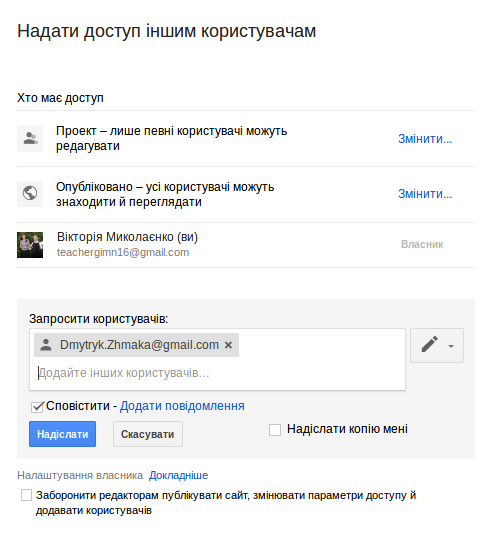
Task: Click the Надіслати button
Action: pos(62,434)
